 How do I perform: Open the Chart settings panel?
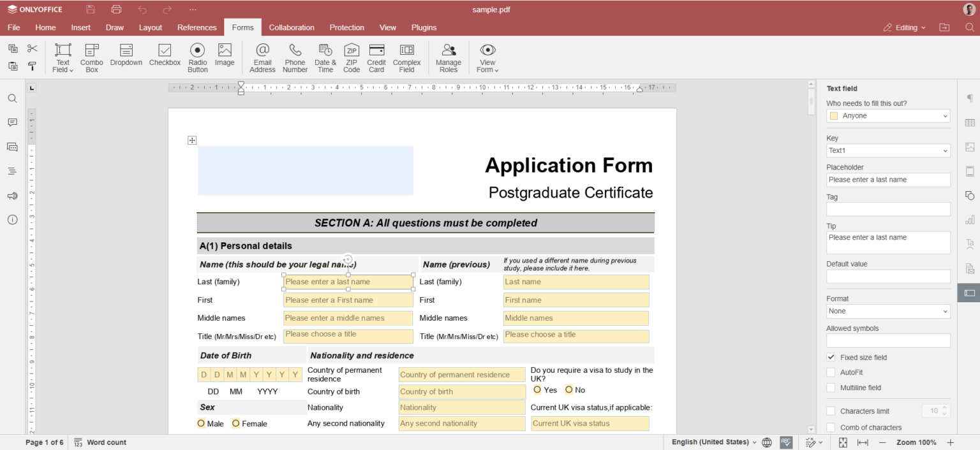click(x=970, y=219)
